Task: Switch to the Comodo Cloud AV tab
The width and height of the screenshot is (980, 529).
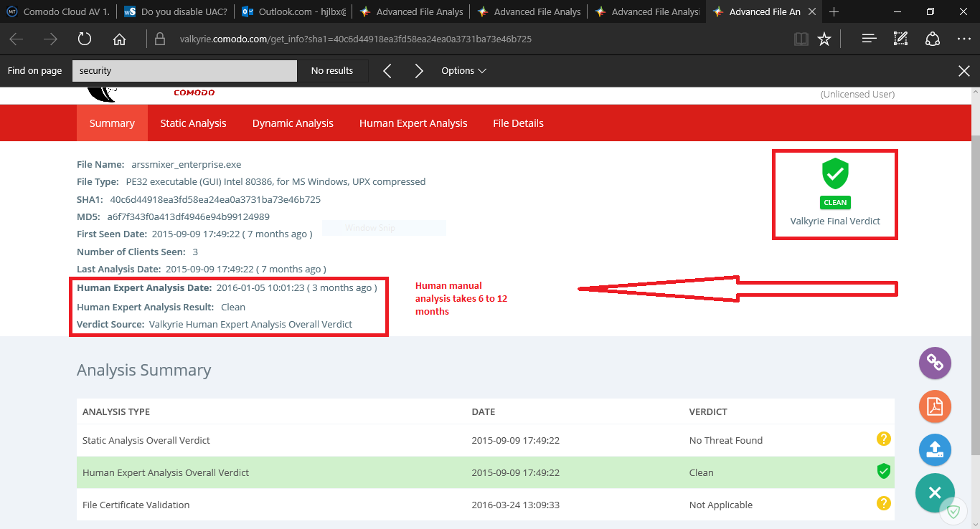Action: [x=59, y=11]
